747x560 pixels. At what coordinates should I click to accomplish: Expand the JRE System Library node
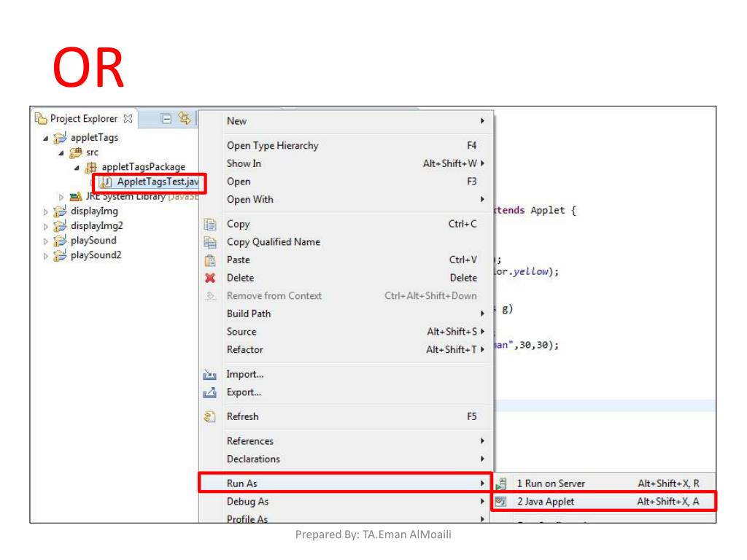(x=61, y=197)
